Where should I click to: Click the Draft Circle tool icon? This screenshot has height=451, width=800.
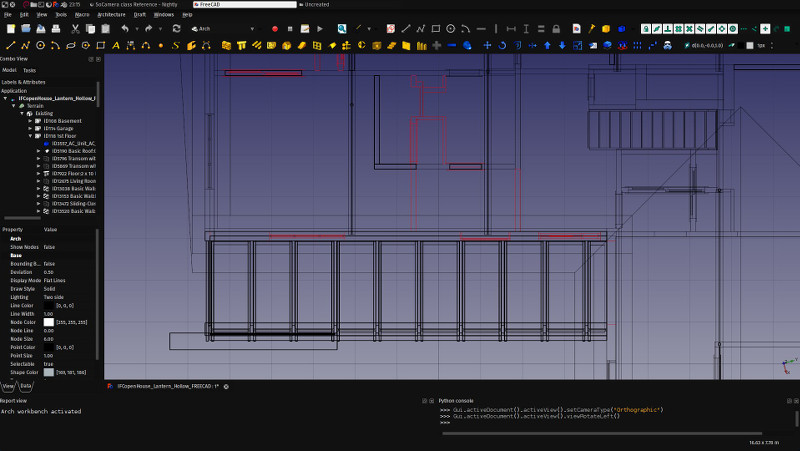40,45
